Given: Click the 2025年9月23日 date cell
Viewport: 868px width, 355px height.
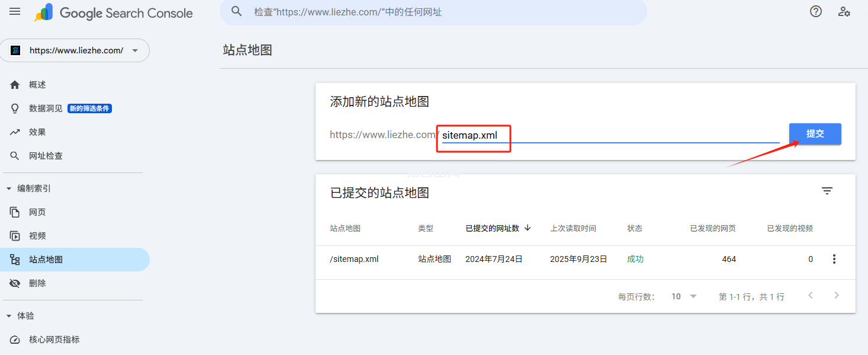Looking at the screenshot, I should coord(578,259).
